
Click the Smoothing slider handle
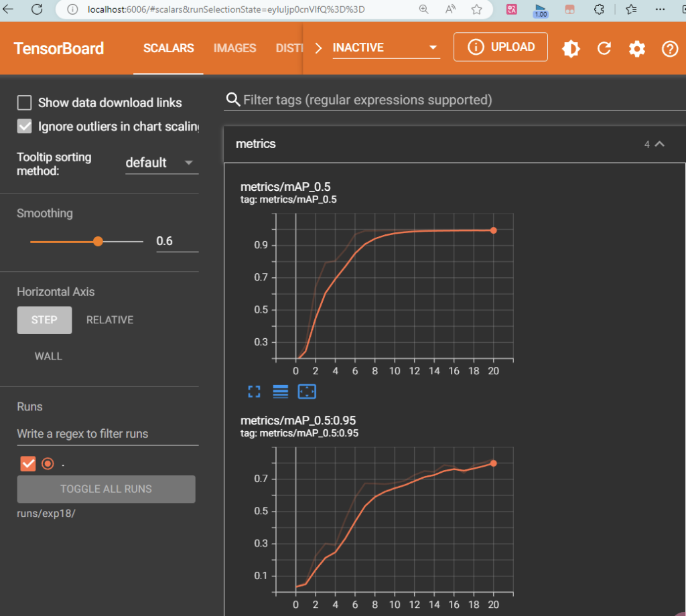98,241
